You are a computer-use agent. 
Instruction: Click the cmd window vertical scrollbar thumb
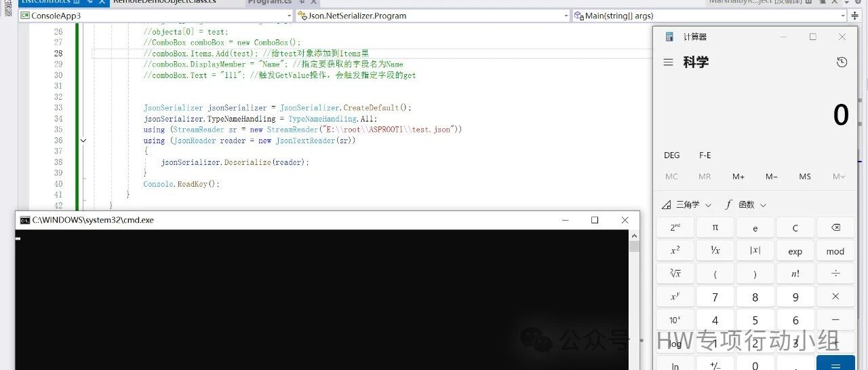[634, 246]
